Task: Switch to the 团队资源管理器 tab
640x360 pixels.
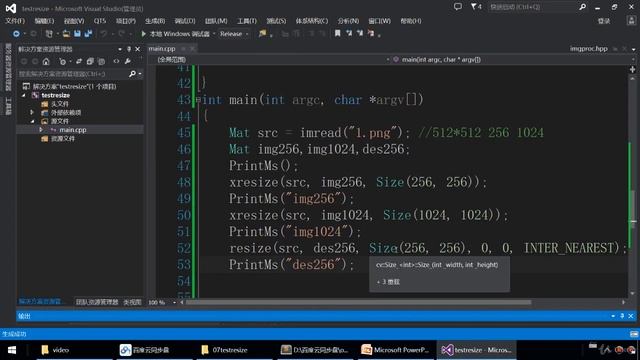Action: (97, 302)
